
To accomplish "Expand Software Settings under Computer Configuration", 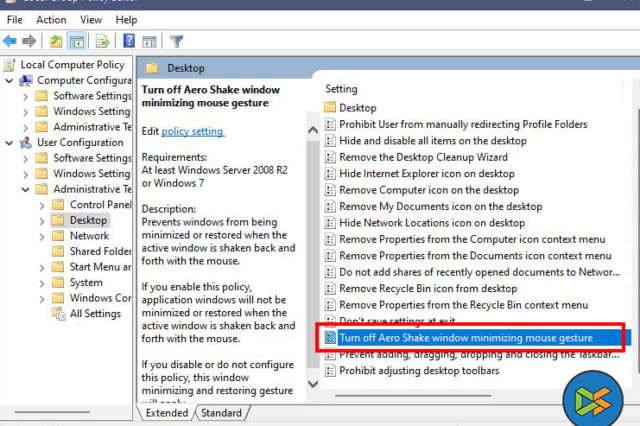I will [26, 96].
